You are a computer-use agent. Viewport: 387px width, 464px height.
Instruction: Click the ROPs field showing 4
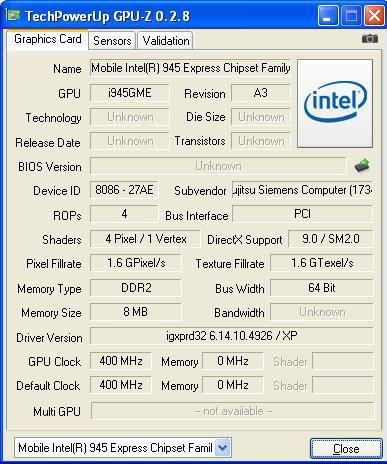(124, 214)
